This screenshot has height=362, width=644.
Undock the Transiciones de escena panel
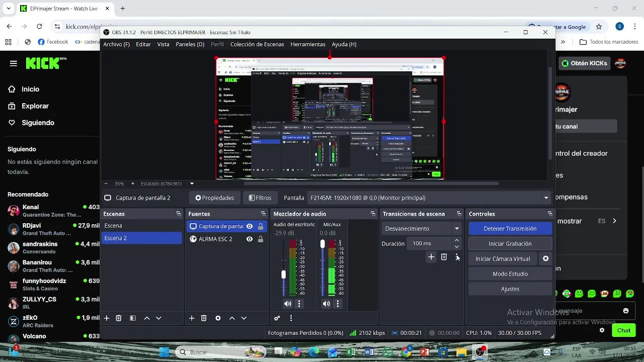tap(459, 214)
